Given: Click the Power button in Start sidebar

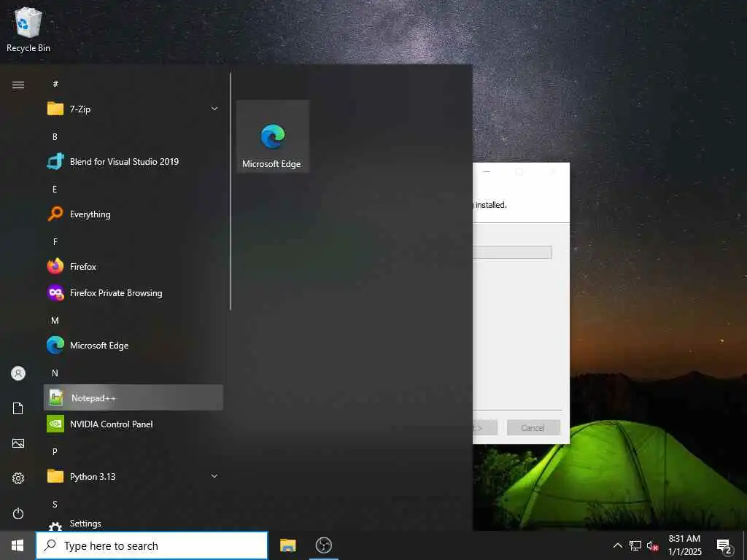Looking at the screenshot, I should coord(18,513).
